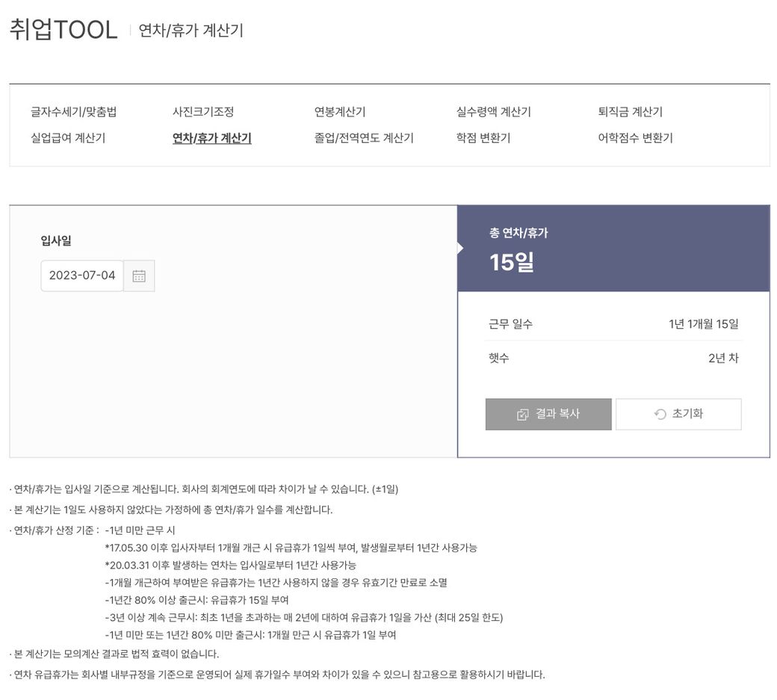Open 실업급여 계산기 menu item
Image resolution: width=777 pixels, height=700 pixels.
pos(68,138)
